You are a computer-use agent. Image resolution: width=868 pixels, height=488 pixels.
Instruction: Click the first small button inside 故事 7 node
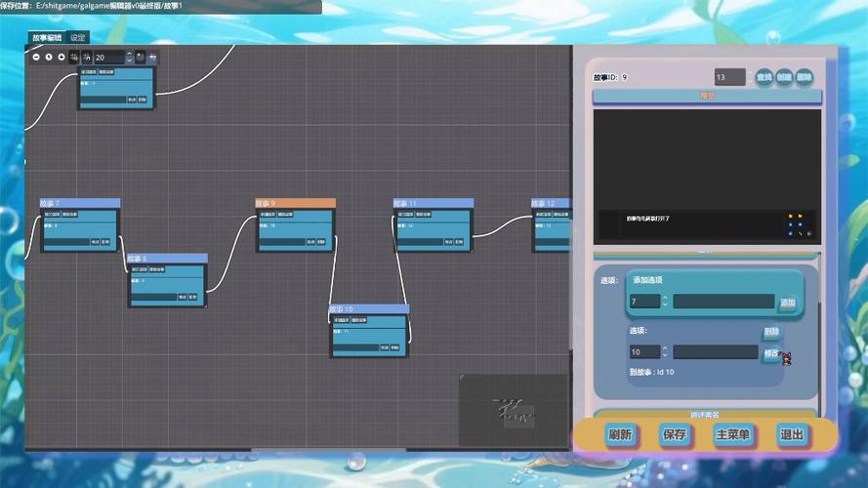tap(52, 214)
